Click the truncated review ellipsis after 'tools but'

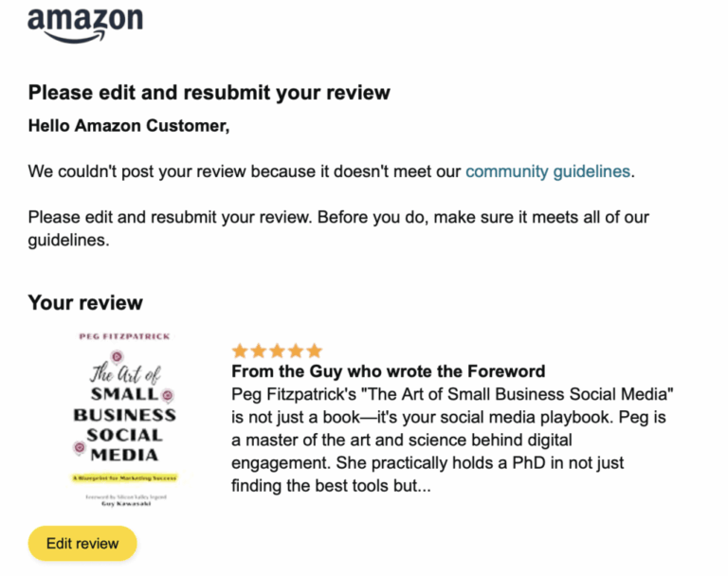[425, 486]
